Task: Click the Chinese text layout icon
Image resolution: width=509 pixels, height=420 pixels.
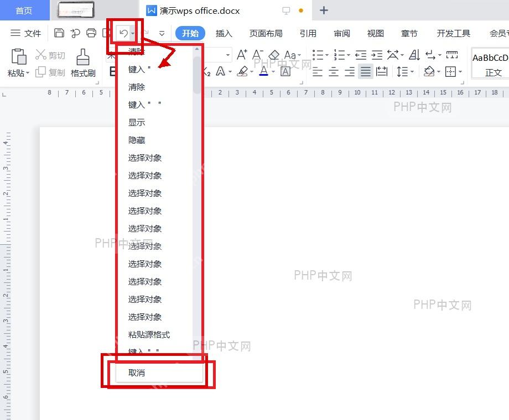Action: tap(393, 55)
